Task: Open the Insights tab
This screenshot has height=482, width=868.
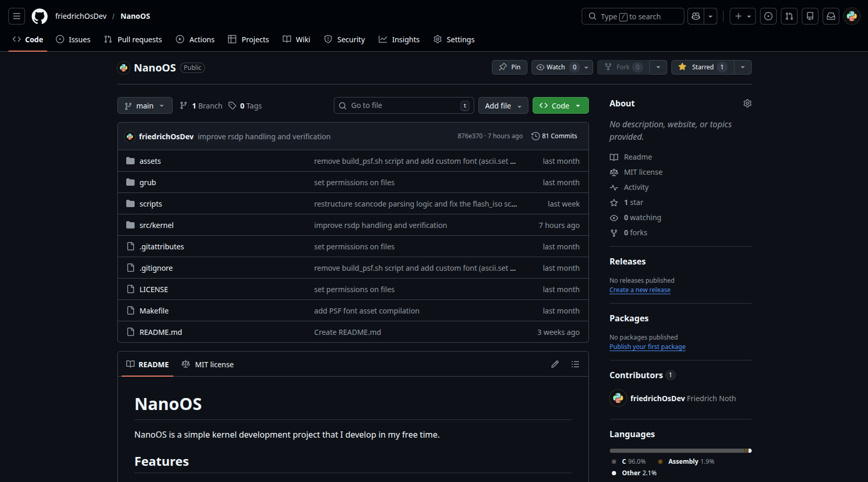Action: (x=399, y=40)
